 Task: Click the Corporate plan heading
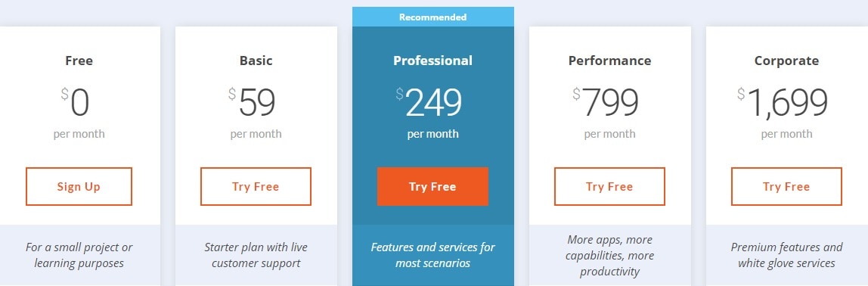point(786,61)
